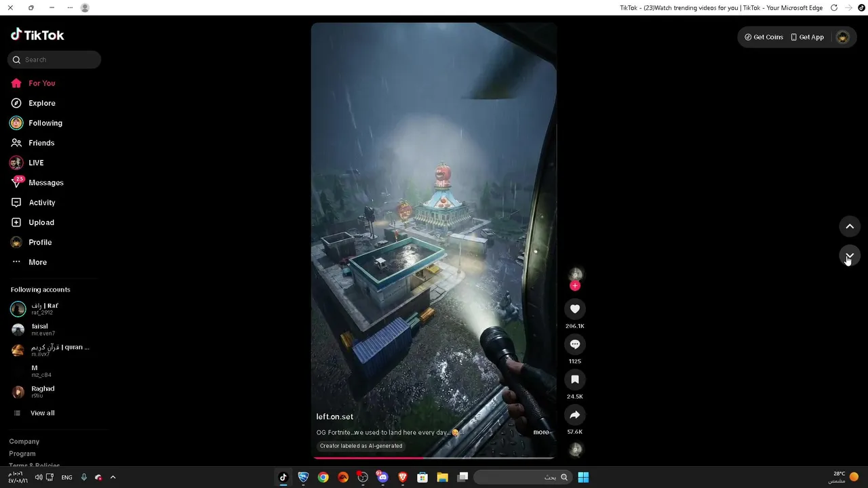Go to the previous video
The height and width of the screenshot is (488, 868).
[850, 226]
